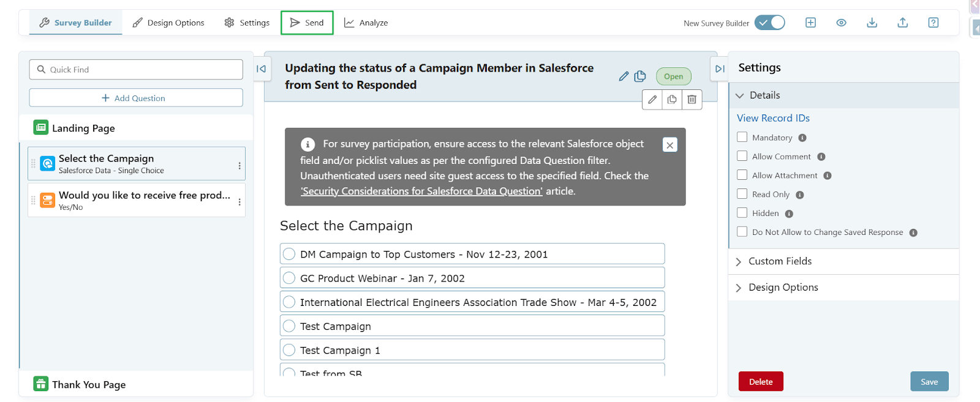Click drag handle of the Yes/No question

coord(33,201)
